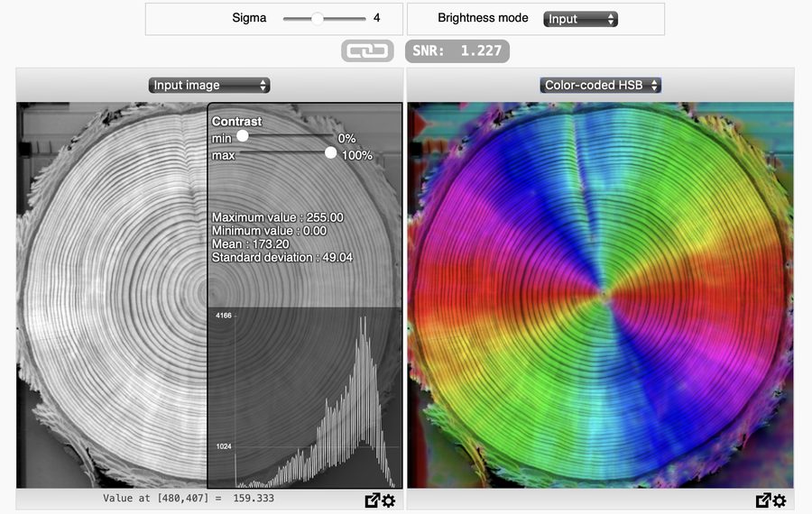
Task: Open right panel in external window
Action: click(x=762, y=500)
